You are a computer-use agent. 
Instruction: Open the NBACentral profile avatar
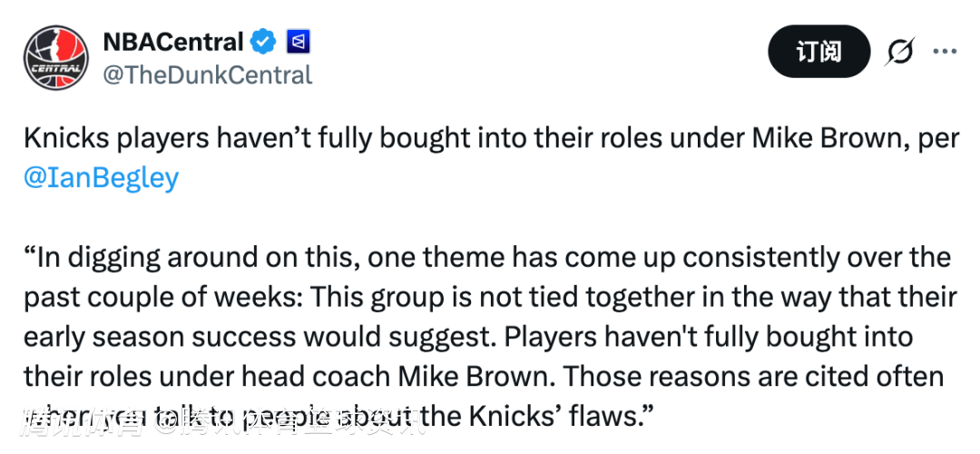(55, 58)
